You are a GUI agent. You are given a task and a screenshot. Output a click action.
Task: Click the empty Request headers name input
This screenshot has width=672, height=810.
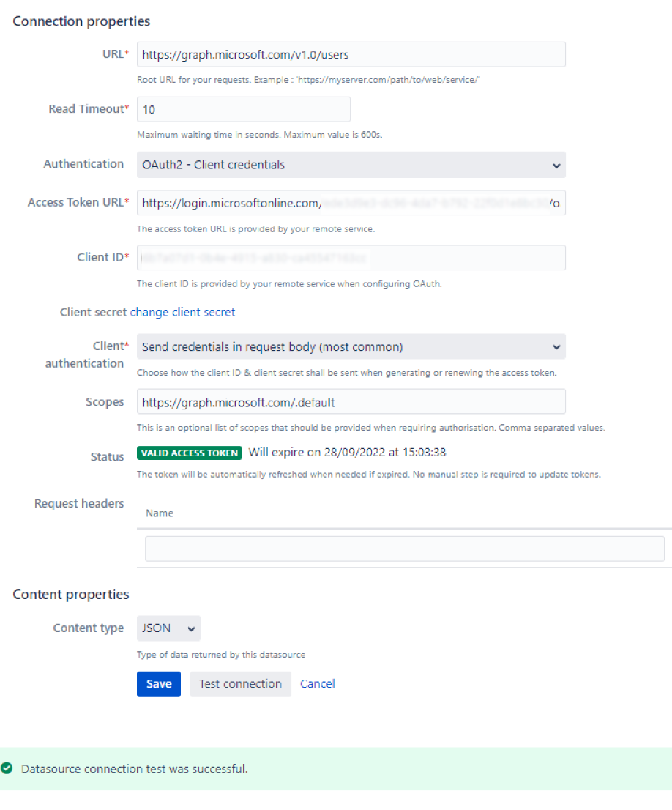coord(404,549)
